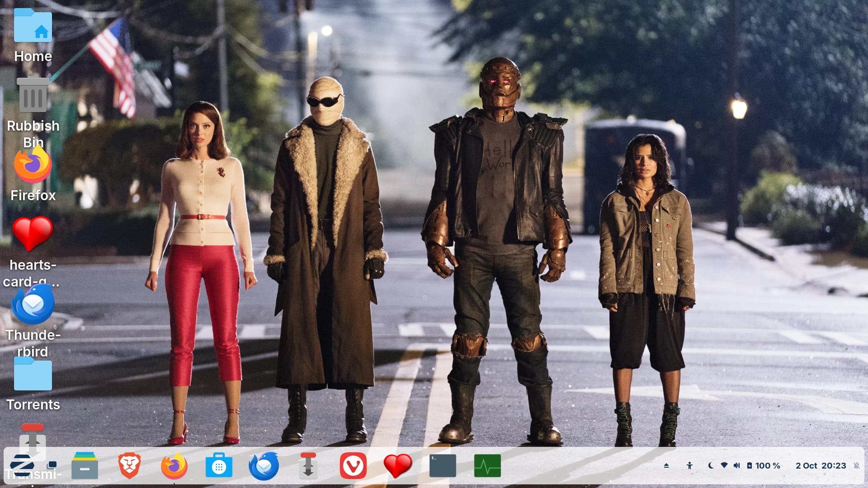Screen dimensions: 868x488
Task: Open the Hearts card game in taskbar
Action: pos(398,466)
